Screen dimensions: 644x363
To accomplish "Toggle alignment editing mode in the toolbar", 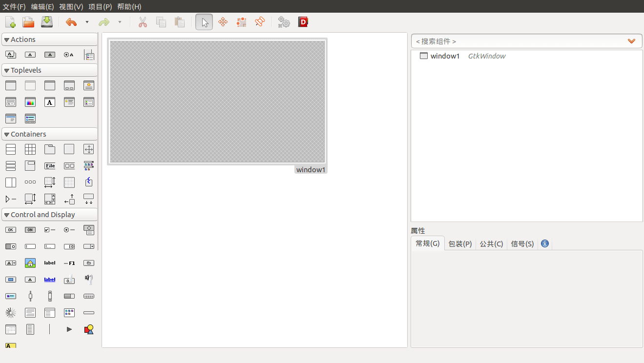I will pyautogui.click(x=259, y=22).
